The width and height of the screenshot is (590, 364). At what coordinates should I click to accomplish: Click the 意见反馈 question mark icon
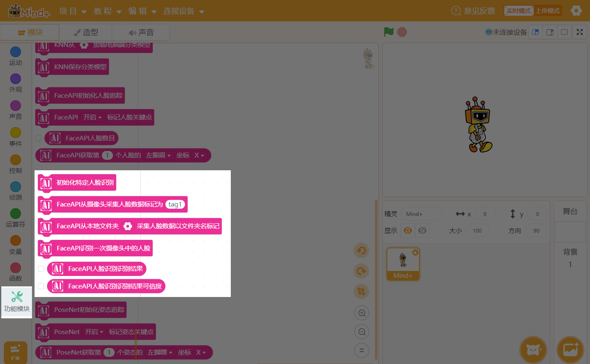pos(456,11)
